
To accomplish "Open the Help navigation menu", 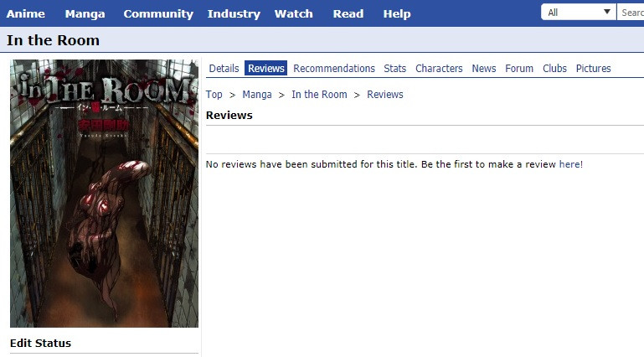I will coord(397,13).
